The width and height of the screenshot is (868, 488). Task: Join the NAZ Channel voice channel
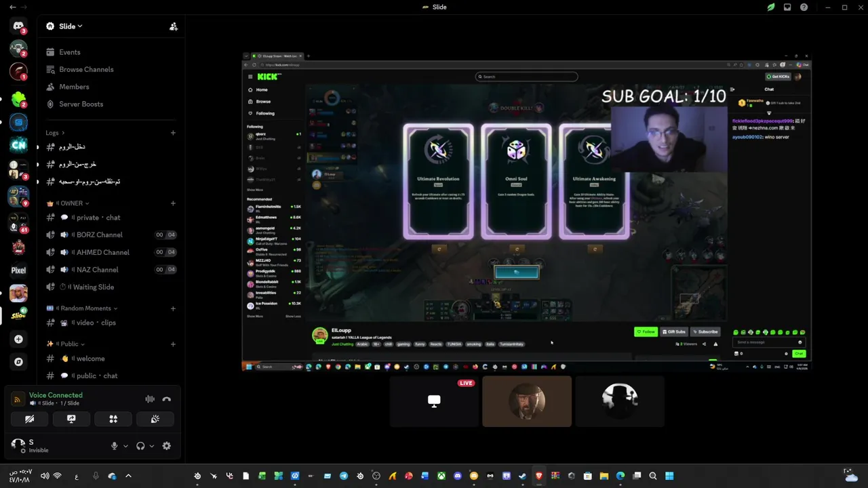pos(111,270)
